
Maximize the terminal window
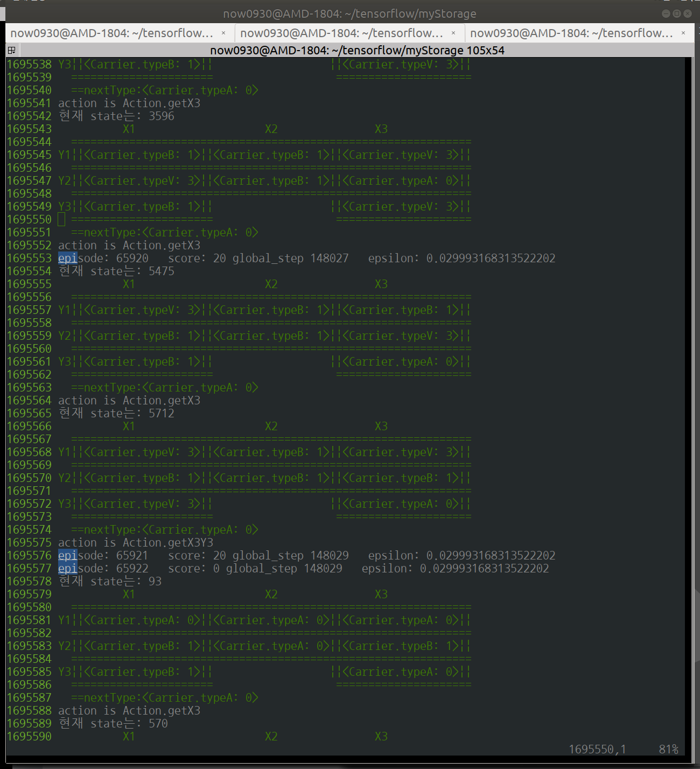677,13
